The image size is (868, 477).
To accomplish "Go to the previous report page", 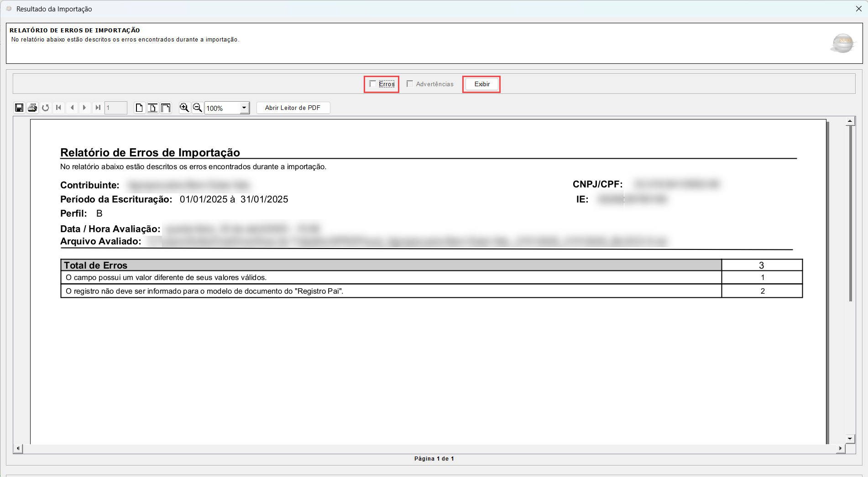I will point(72,108).
